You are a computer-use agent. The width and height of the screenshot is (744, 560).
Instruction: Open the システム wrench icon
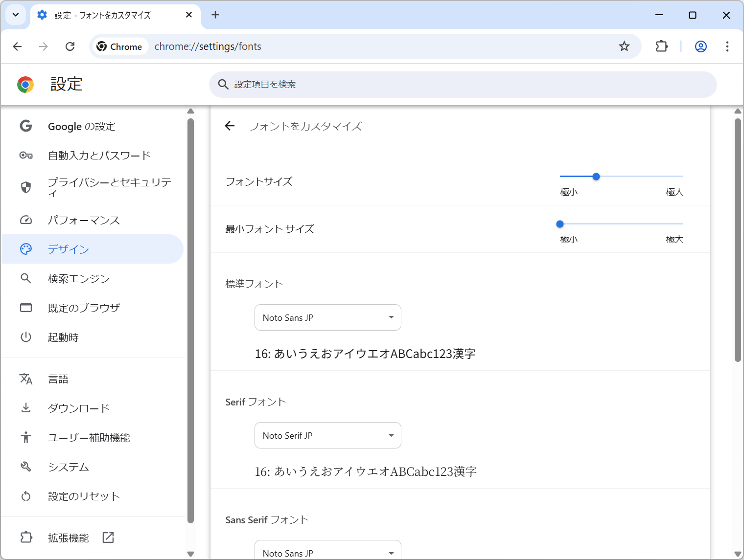[26, 467]
